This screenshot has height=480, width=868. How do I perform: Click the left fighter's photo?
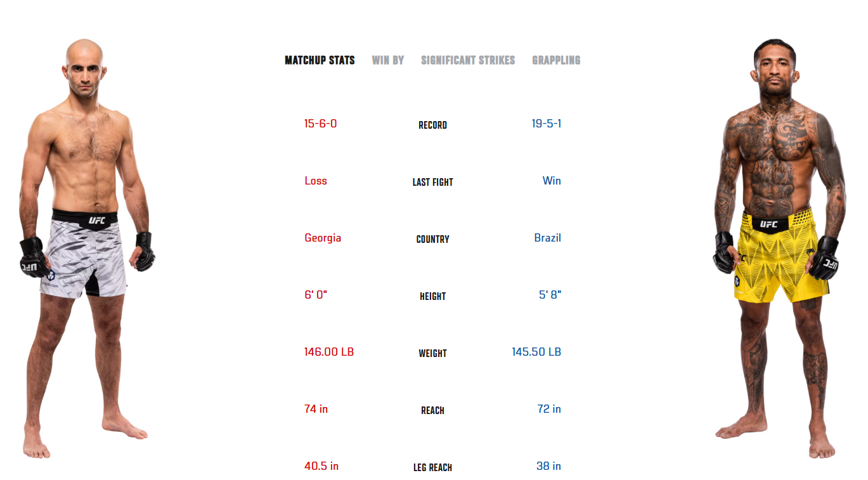point(87,249)
